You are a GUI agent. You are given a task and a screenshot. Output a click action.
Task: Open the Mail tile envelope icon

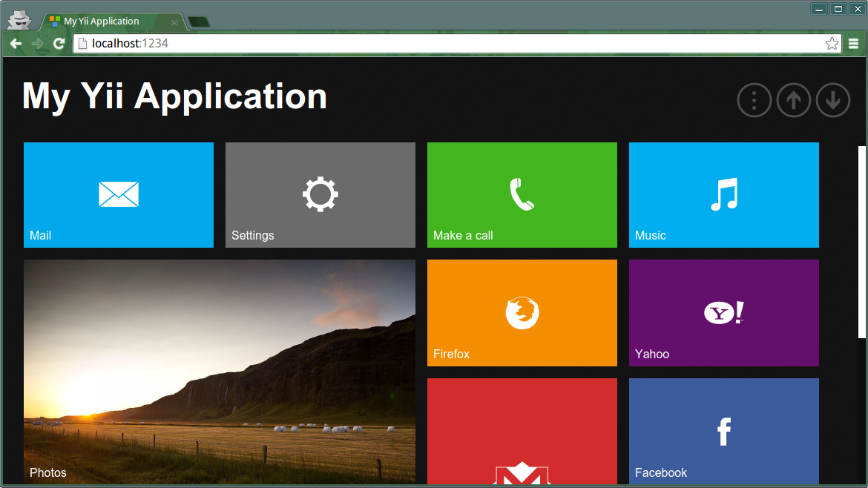coord(119,194)
